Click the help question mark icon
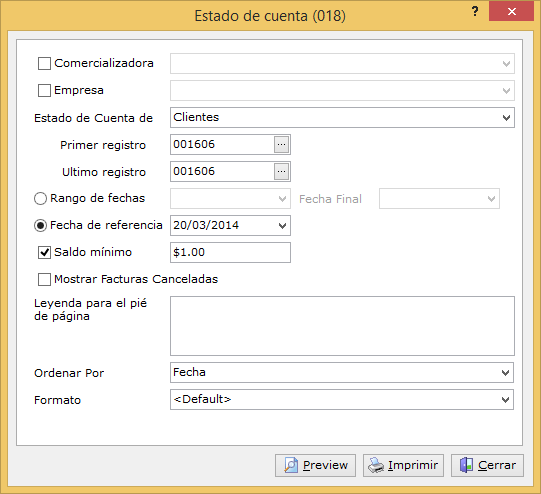The height and width of the screenshot is (494, 541). pyautogui.click(x=475, y=11)
